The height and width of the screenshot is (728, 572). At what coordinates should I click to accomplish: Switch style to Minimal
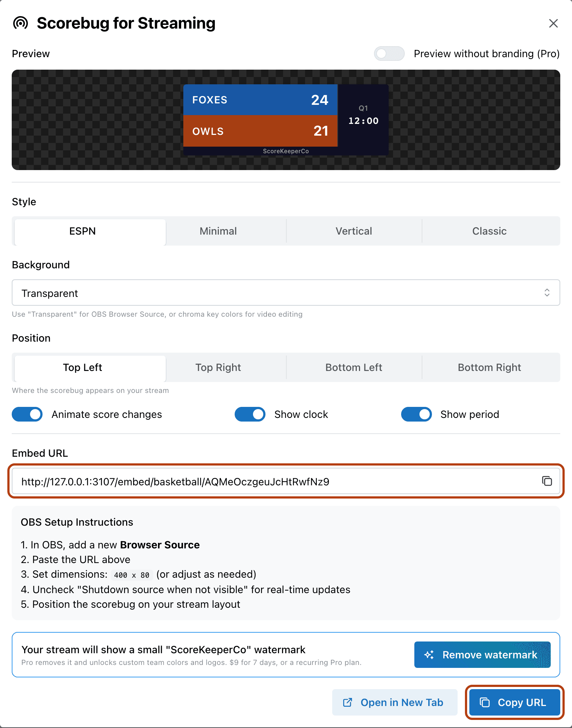pos(218,231)
